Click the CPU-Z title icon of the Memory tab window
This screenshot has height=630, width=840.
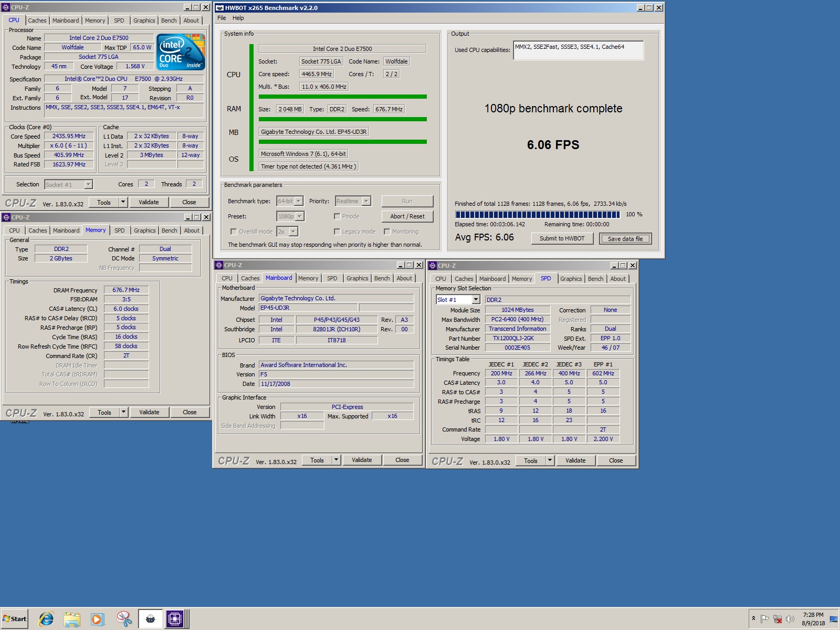coord(6,217)
